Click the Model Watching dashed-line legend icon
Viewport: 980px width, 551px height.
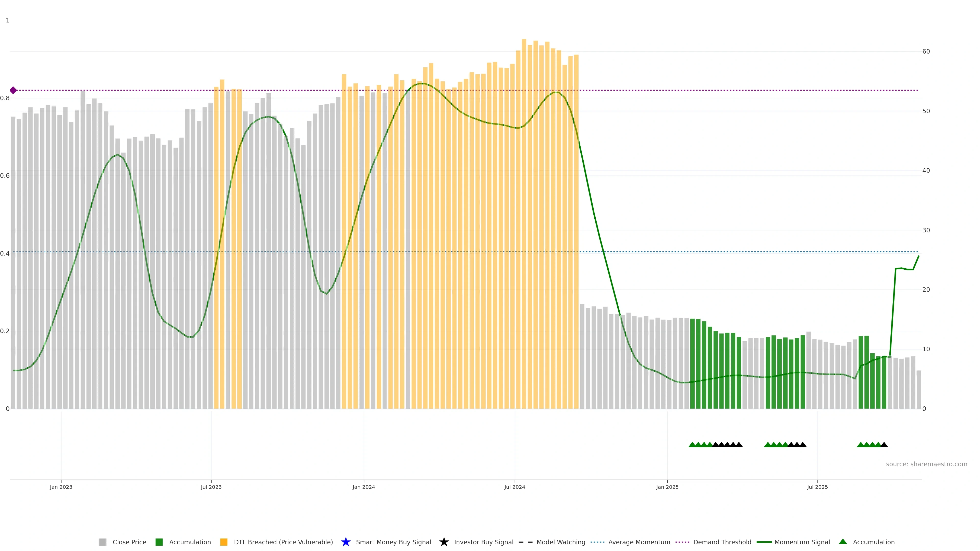[x=525, y=542]
